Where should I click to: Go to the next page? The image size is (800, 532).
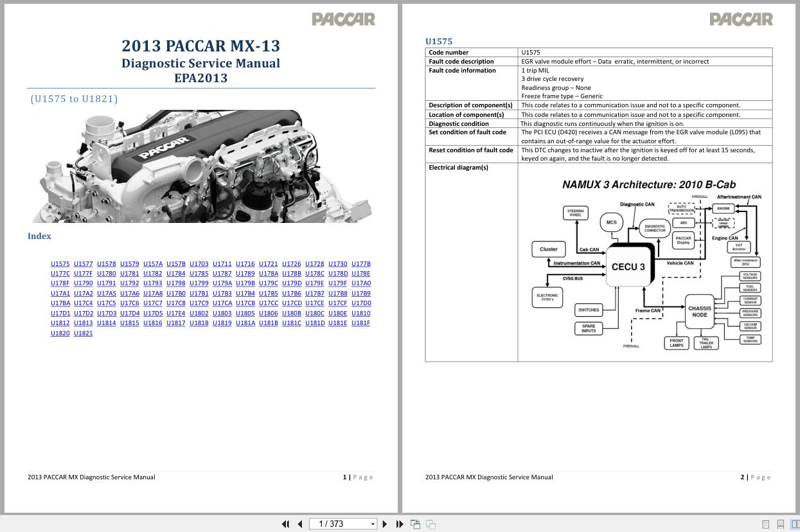(x=385, y=524)
